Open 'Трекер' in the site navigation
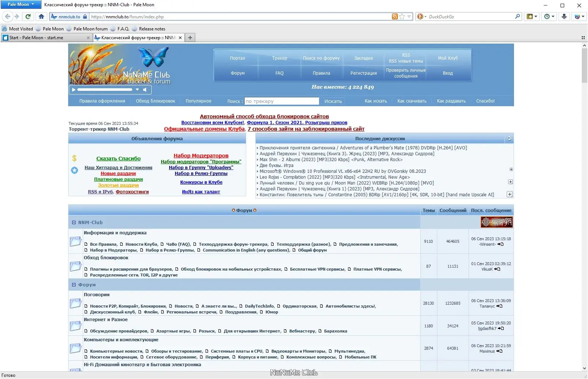 (280, 58)
